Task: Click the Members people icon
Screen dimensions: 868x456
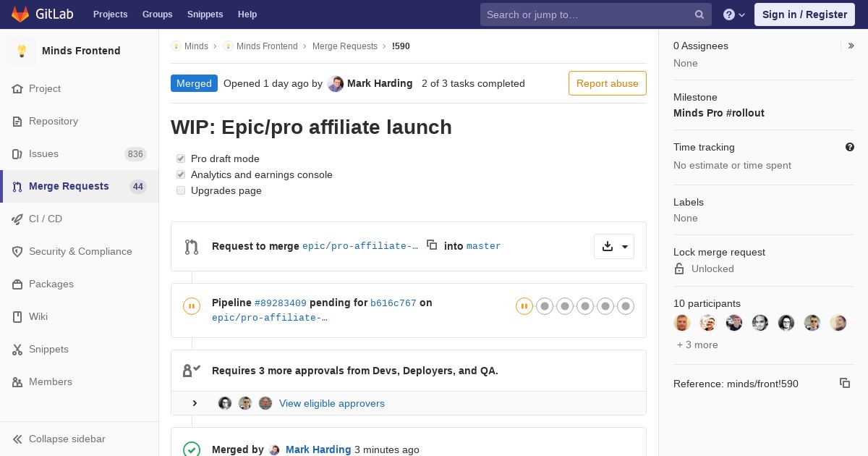Action: point(17,381)
